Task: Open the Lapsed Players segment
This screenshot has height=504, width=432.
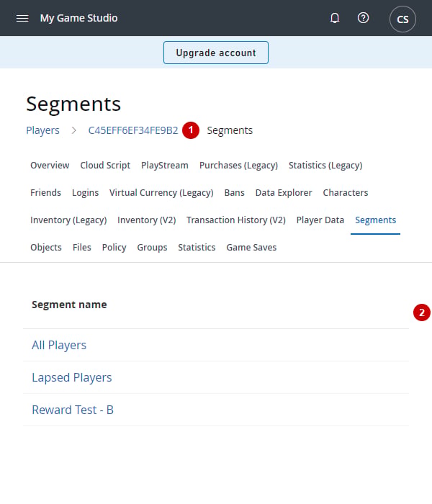Action: tap(72, 377)
